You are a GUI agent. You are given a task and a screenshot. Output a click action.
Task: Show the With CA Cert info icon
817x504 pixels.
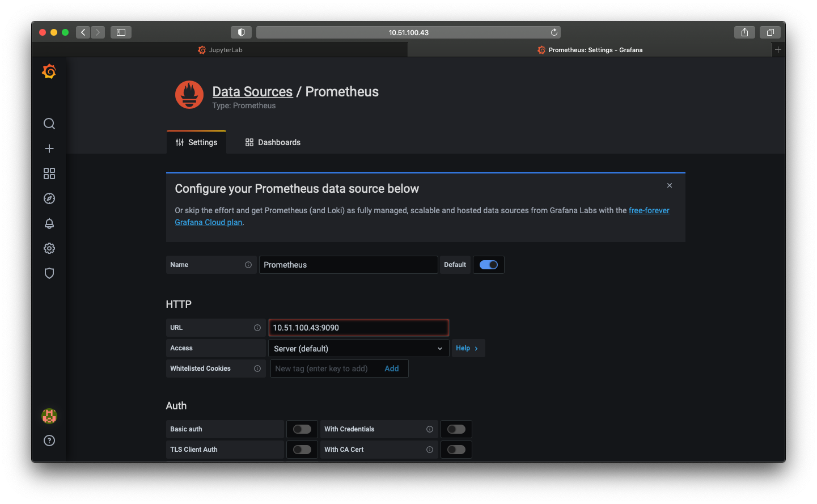click(430, 450)
